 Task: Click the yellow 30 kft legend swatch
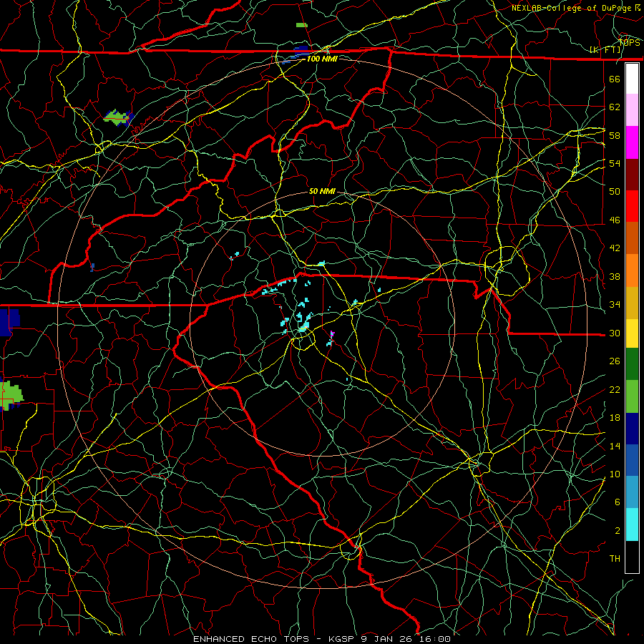click(x=632, y=333)
